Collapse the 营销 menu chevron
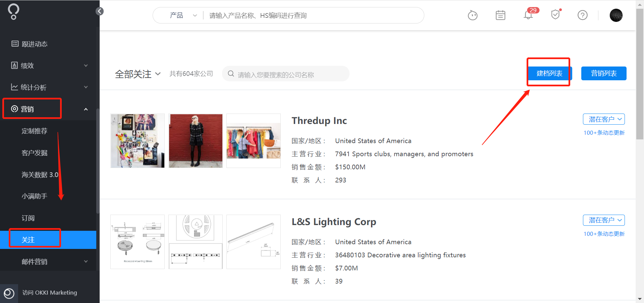 click(86, 109)
